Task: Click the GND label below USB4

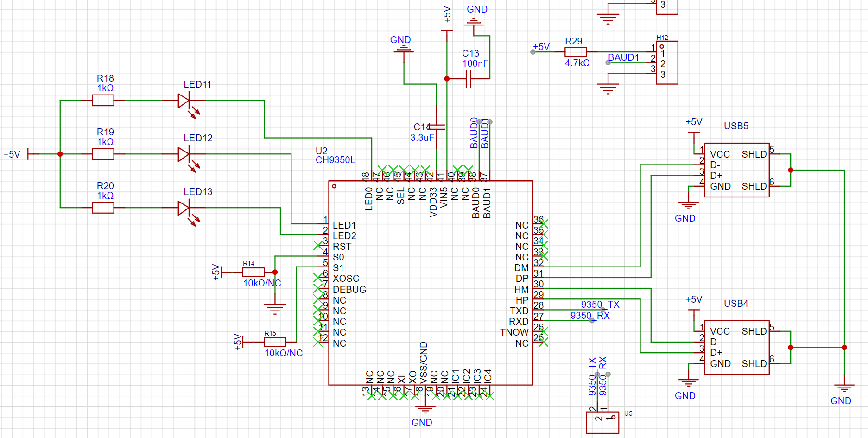Action: coord(685,396)
